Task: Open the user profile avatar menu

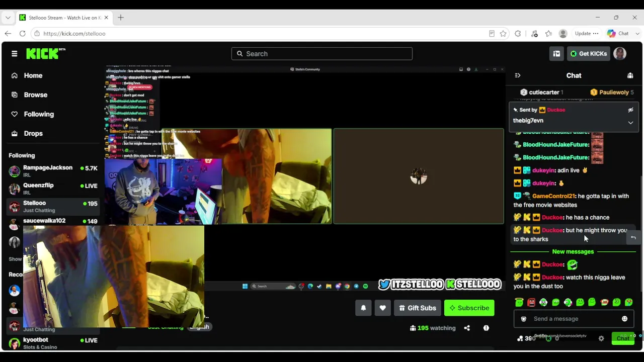Action: click(620, 54)
